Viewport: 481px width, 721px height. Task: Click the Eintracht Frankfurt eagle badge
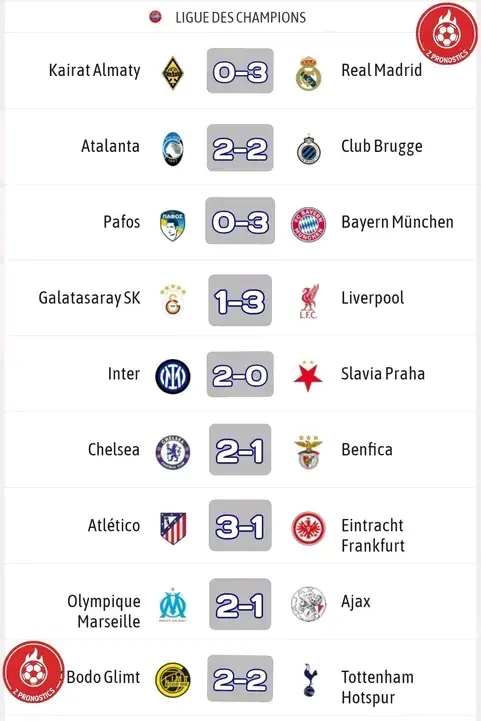click(x=309, y=528)
